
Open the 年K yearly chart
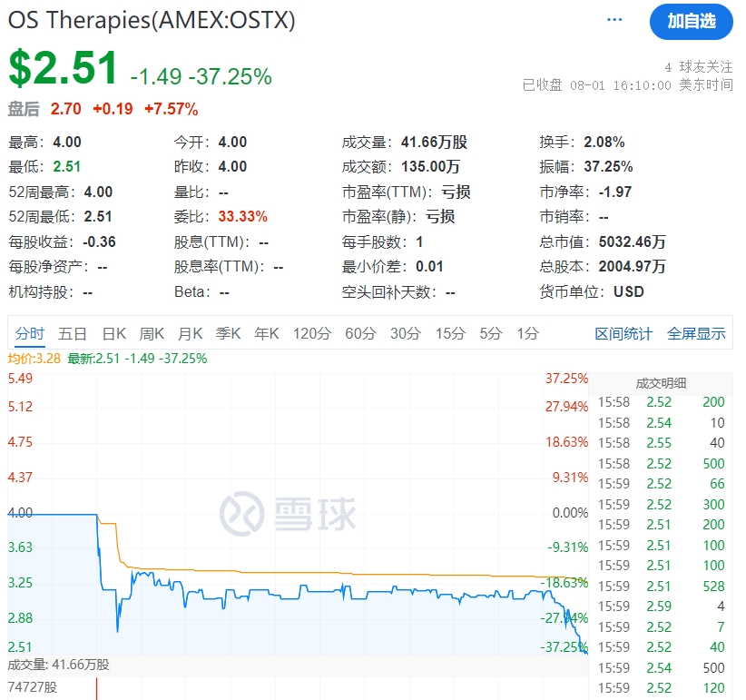(x=266, y=333)
